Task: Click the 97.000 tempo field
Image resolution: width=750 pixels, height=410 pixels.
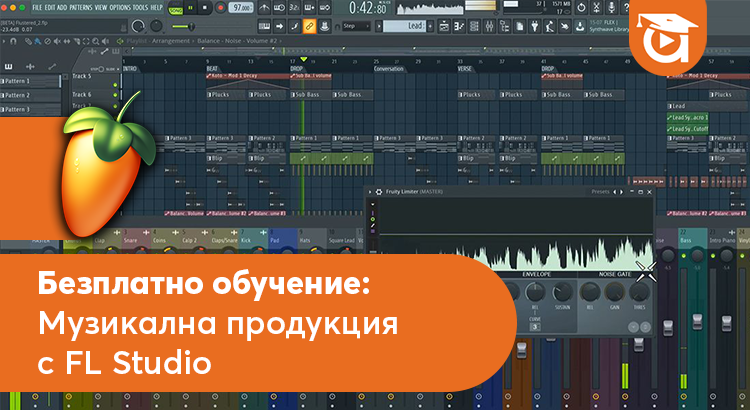Action: point(241,8)
